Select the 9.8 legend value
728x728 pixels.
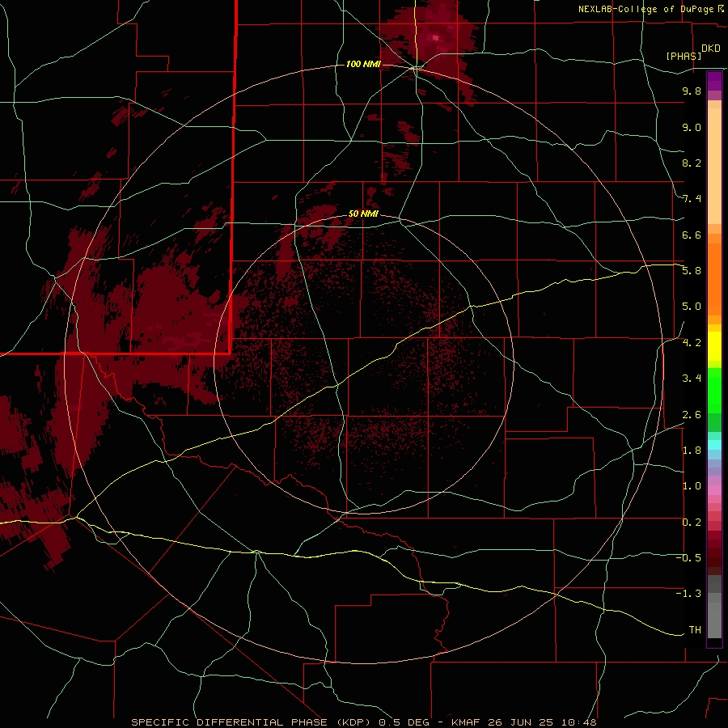click(x=692, y=91)
